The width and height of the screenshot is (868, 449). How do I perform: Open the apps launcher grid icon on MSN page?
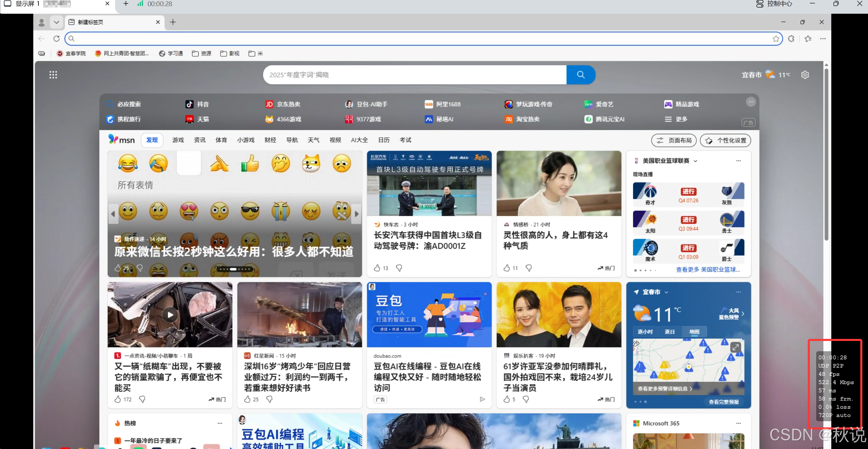pyautogui.click(x=53, y=74)
